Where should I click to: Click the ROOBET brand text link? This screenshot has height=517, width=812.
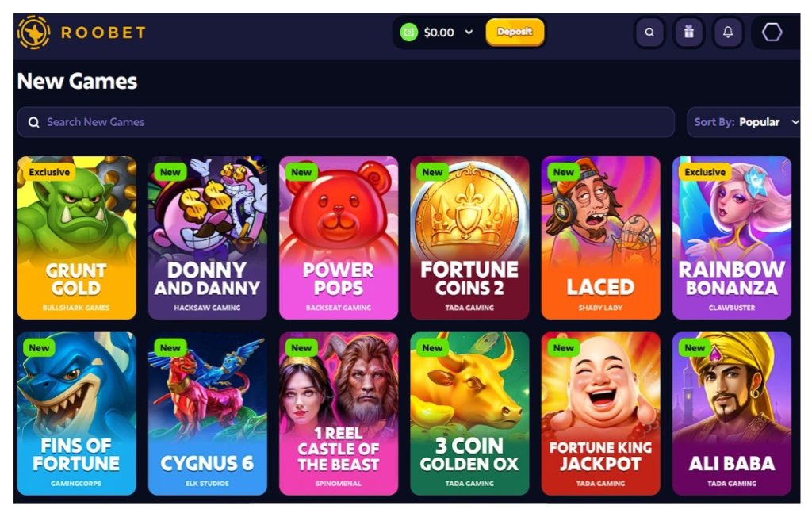[103, 33]
